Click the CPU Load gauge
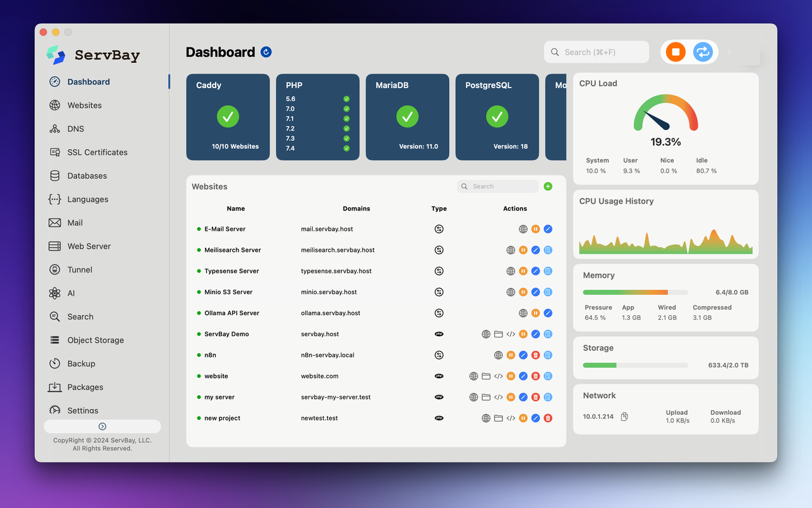Screen dimensions: 812x508 [665, 114]
